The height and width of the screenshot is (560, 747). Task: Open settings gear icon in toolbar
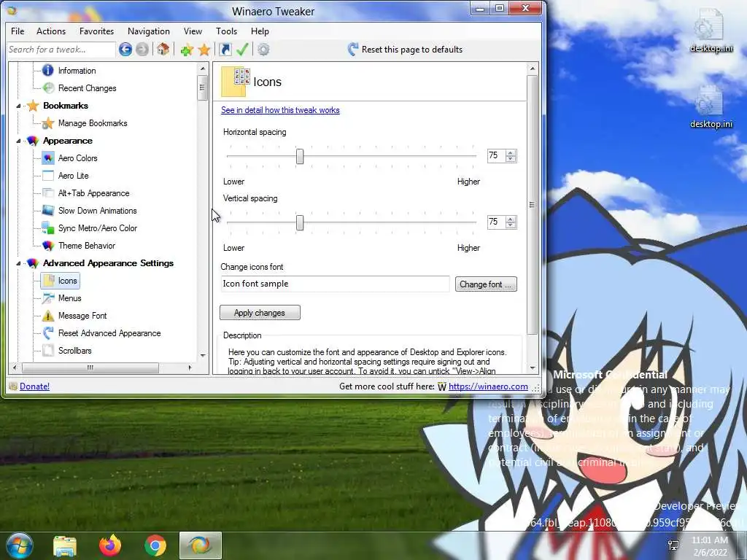click(263, 50)
